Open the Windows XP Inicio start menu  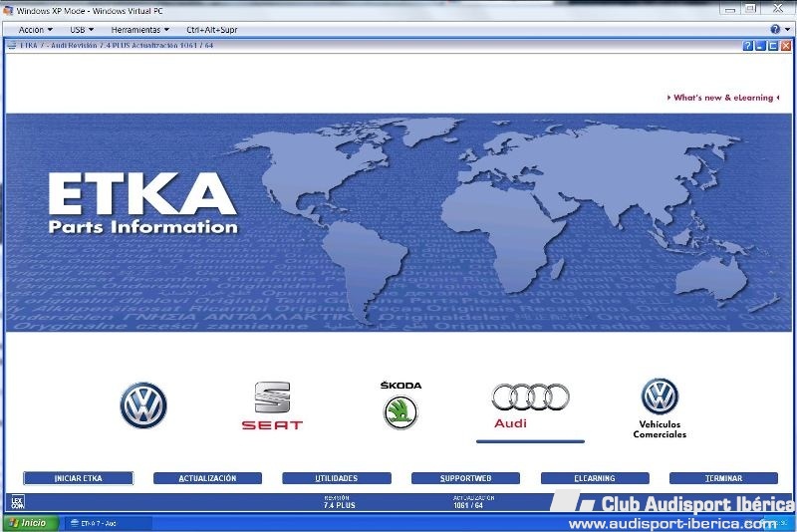tap(28, 523)
